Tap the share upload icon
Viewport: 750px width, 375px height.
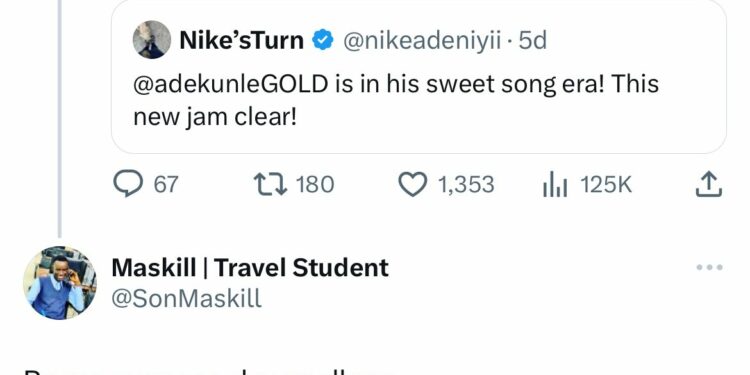click(708, 185)
